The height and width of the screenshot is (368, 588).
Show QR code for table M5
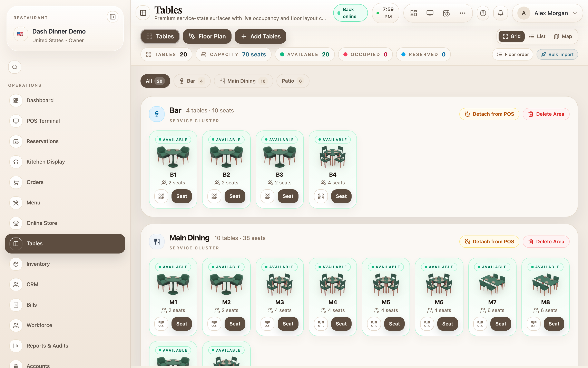[374, 324]
